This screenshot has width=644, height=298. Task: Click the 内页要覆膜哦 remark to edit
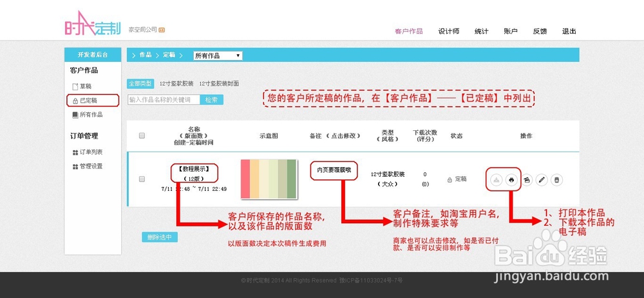tap(334, 170)
